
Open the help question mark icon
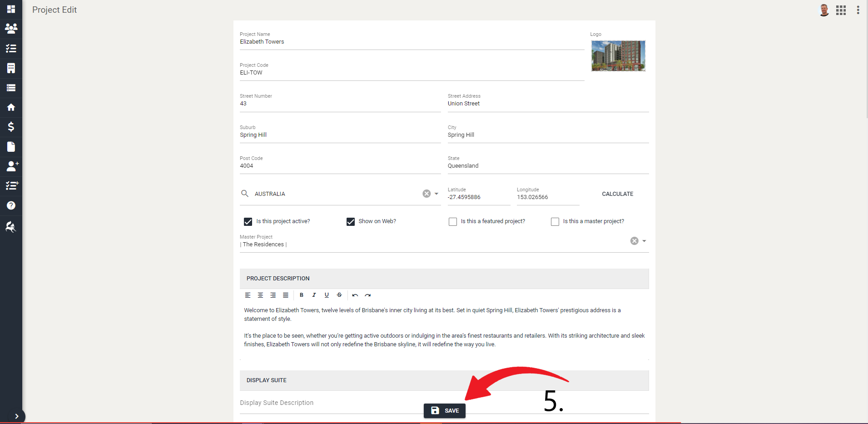(x=11, y=205)
